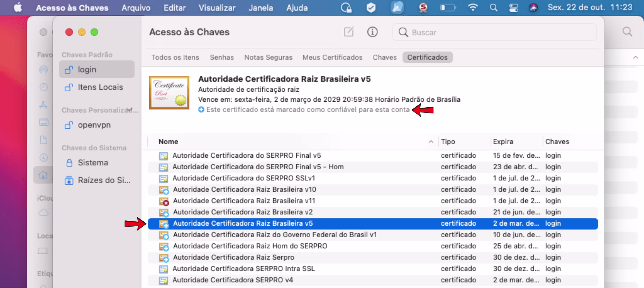Click the blue plus trust status icon
644x288 pixels.
coord(201,110)
